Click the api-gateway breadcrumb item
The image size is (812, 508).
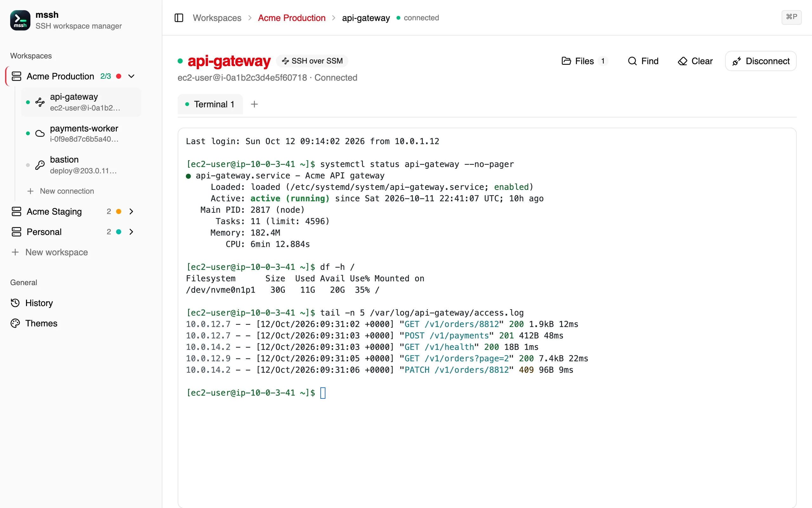coord(366,18)
